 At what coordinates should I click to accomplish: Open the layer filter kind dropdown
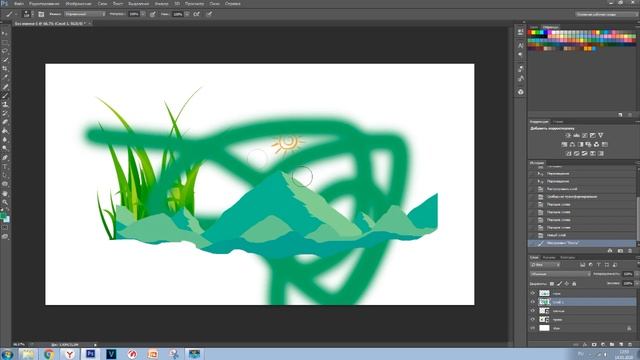[x=545, y=264]
